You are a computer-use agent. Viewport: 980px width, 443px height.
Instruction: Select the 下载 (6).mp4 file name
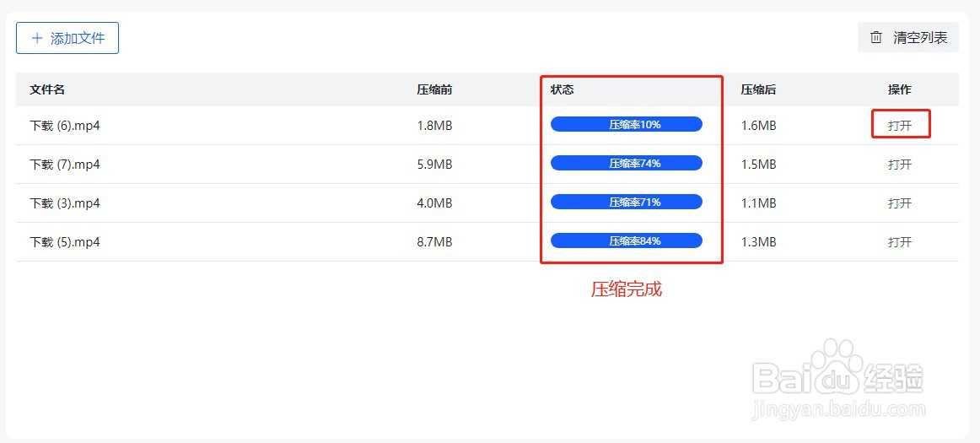click(65, 126)
